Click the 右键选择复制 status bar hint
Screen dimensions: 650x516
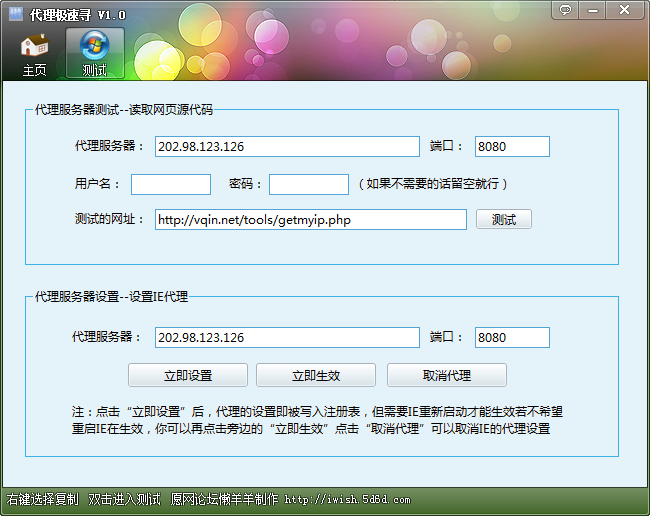[42, 499]
